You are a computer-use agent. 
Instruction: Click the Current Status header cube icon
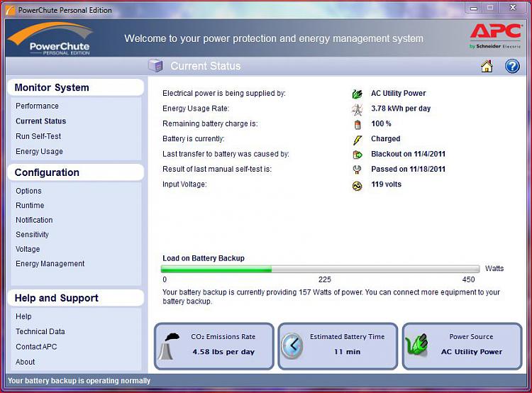(x=156, y=65)
